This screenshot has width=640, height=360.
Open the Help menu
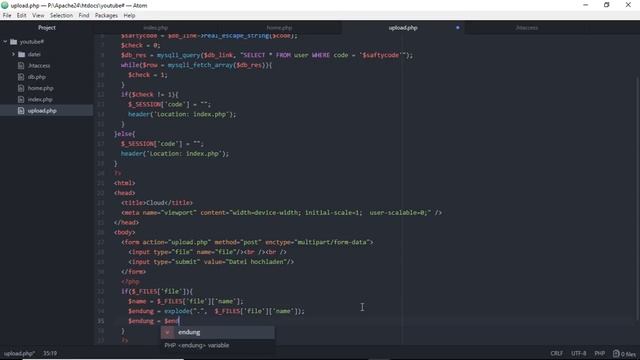click(x=129, y=16)
